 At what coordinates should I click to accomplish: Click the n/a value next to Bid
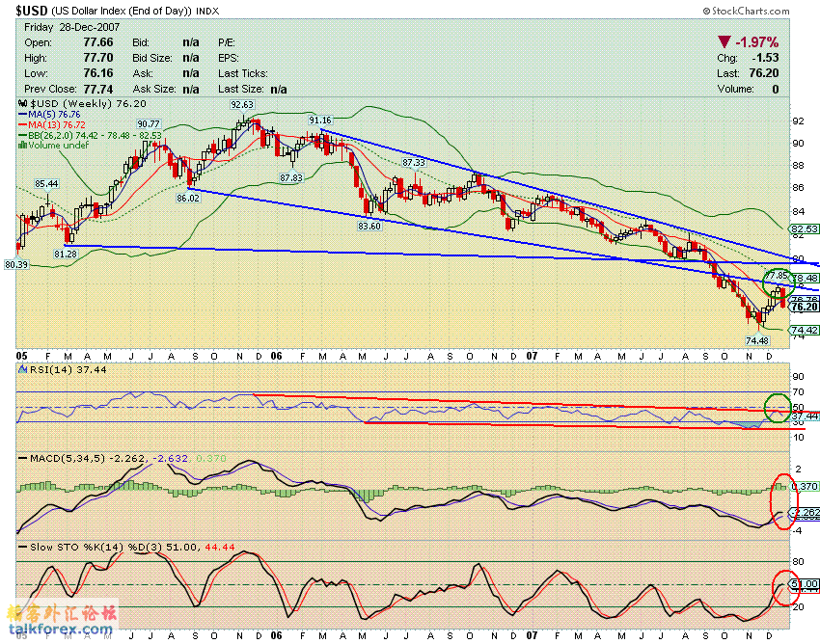tap(191, 42)
